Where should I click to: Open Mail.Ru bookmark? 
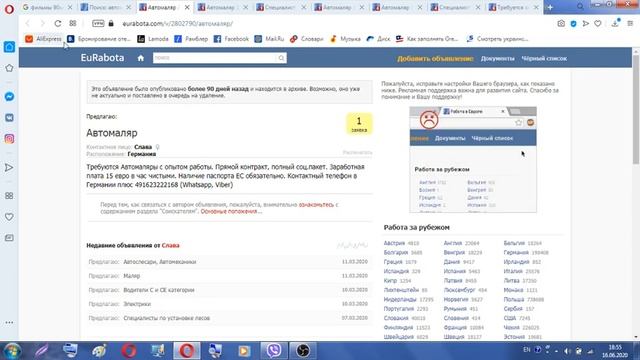click(269, 39)
